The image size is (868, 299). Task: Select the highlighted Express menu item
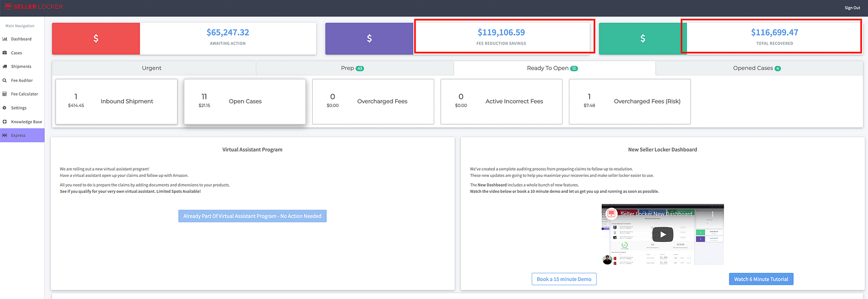pos(22,136)
